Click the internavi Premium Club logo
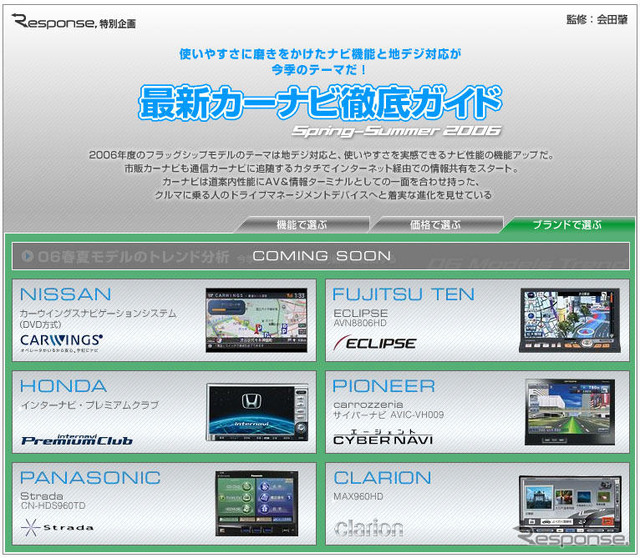The width and height of the screenshot is (640, 558). (x=77, y=439)
